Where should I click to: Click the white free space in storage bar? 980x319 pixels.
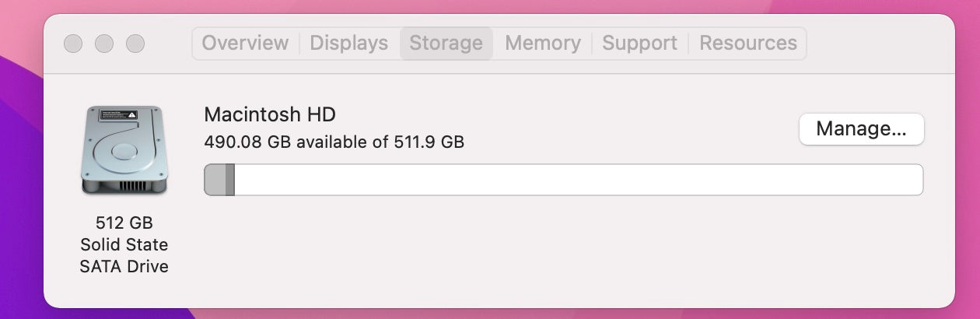click(x=576, y=180)
